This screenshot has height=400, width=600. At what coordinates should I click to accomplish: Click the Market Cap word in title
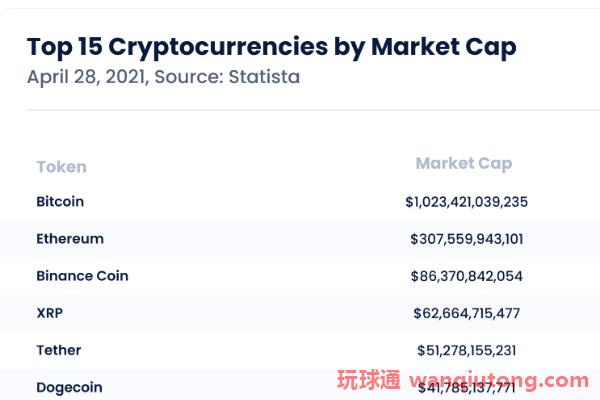coord(444,47)
